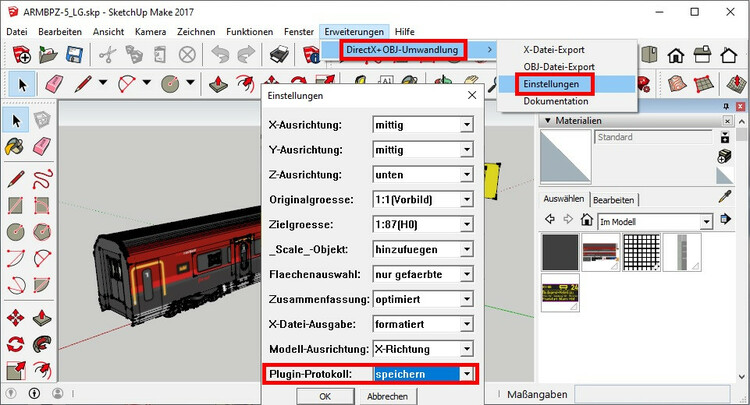The height and width of the screenshot is (405, 750).
Task: Select the Scale tool in left palette
Action: click(x=15, y=370)
